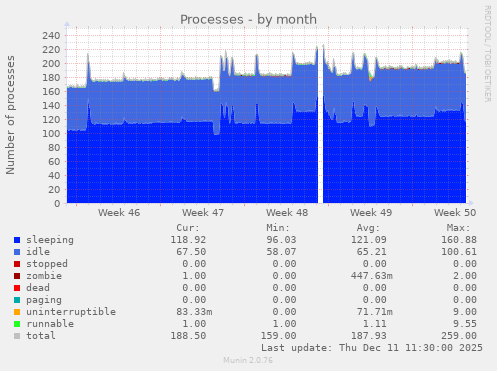497x371 pixels.
Task: Click idle maximum value 100.61
Action: coord(459,252)
